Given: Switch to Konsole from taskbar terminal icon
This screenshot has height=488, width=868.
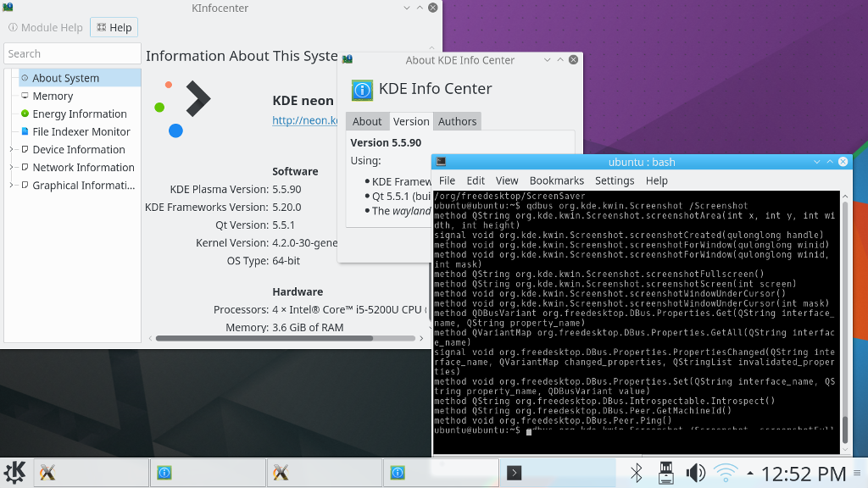Looking at the screenshot, I should click(514, 473).
